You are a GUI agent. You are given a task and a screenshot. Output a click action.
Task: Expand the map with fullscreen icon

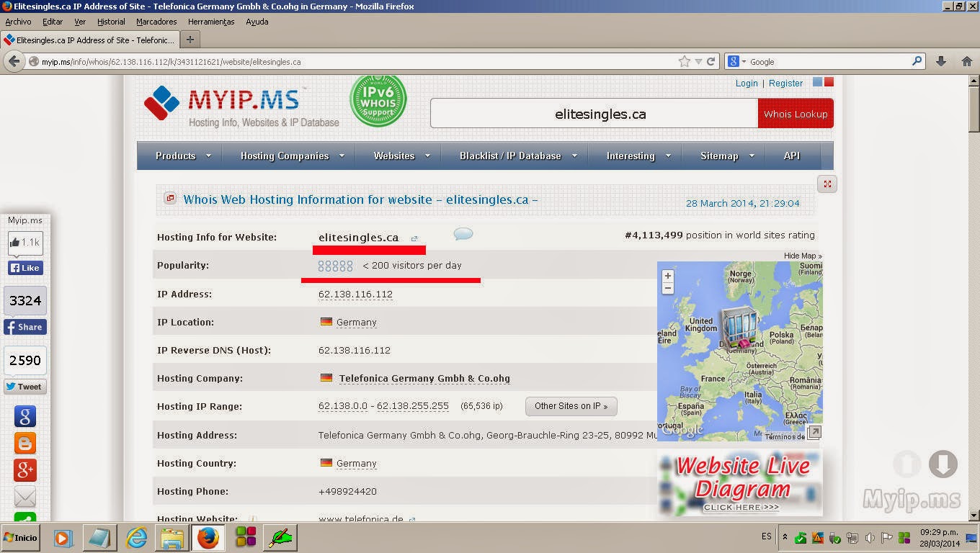(x=814, y=432)
